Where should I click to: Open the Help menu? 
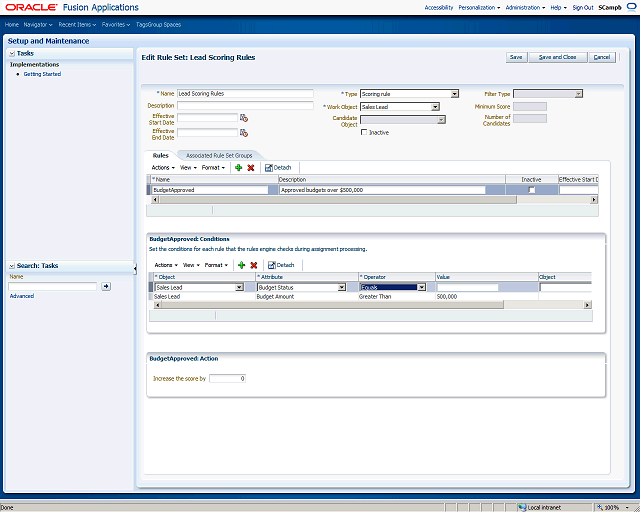pos(558,7)
